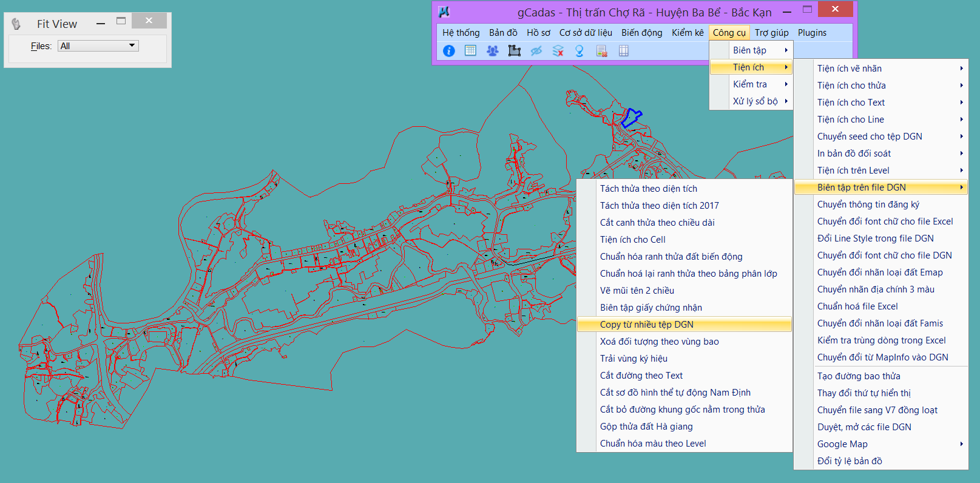Click the layers delete icon with red X
980x483 pixels.
pyautogui.click(x=558, y=51)
